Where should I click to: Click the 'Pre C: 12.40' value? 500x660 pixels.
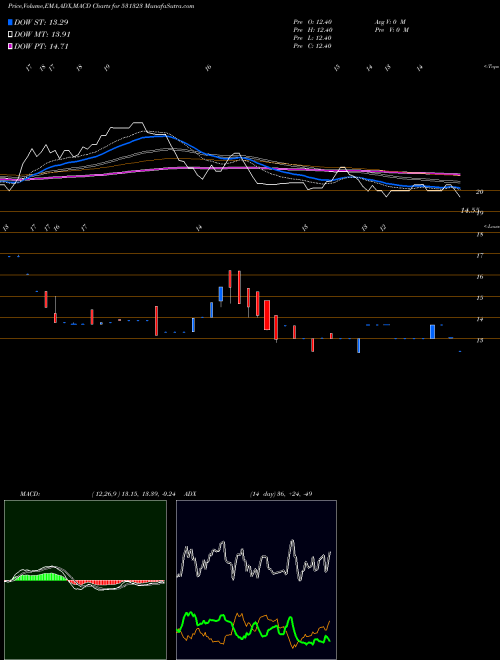[x=313, y=46]
